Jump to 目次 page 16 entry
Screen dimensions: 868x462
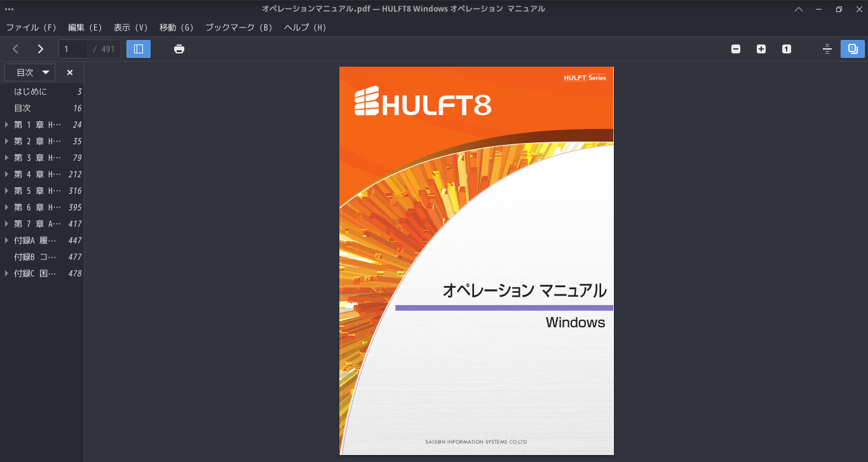[42, 108]
